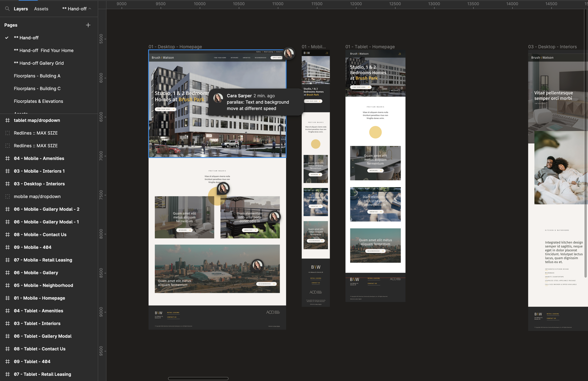Select 06 - Mobile - Gallery layer
This screenshot has height=381, width=588.
click(36, 273)
